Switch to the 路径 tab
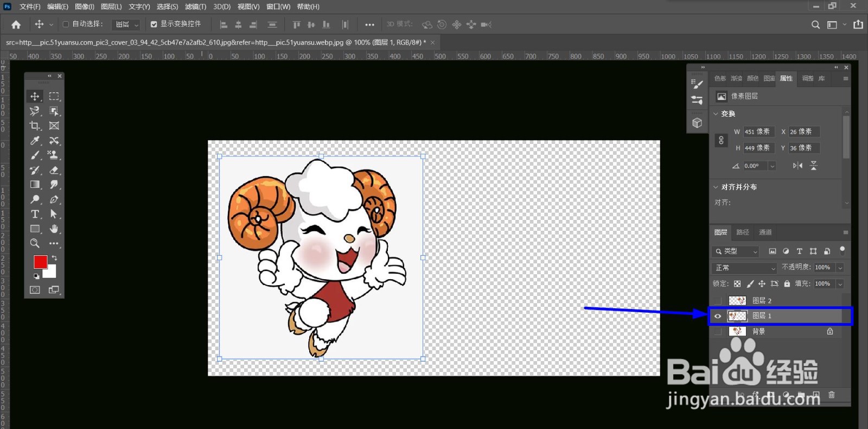The image size is (868, 429). tap(743, 232)
